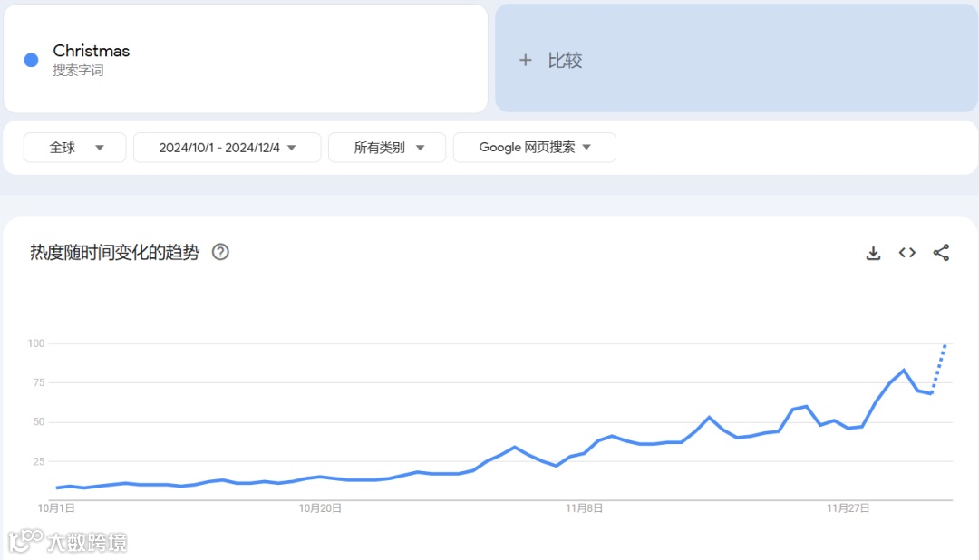Click the 搜索字词 label under Christmas
Viewport: 979px width, 560px height.
click(x=78, y=68)
